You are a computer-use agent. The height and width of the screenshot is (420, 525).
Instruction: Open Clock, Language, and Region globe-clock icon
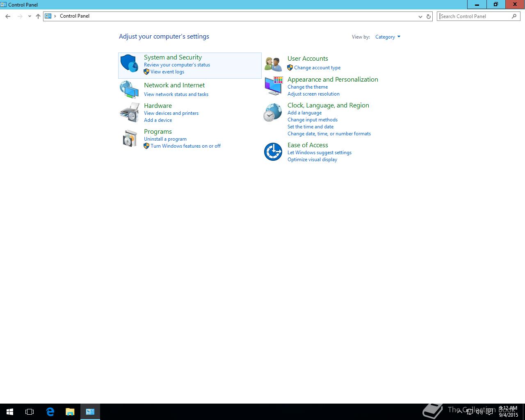[x=273, y=112]
